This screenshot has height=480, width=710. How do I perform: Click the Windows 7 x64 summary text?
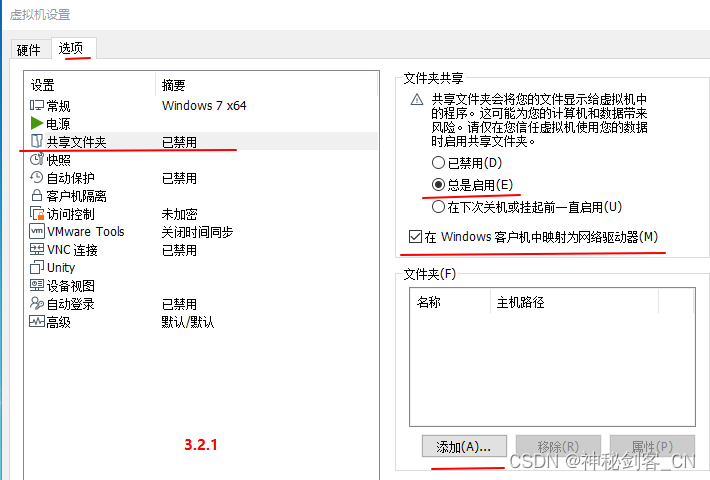tap(204, 106)
